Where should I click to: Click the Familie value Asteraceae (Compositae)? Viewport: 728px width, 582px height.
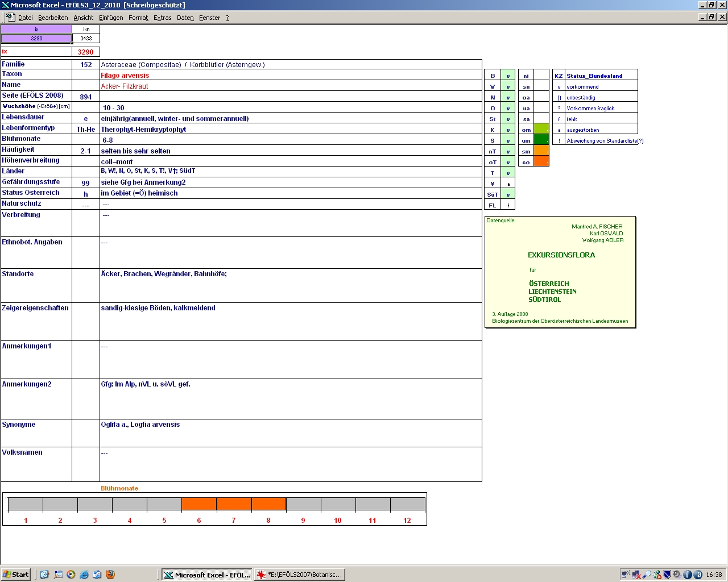[x=141, y=65]
